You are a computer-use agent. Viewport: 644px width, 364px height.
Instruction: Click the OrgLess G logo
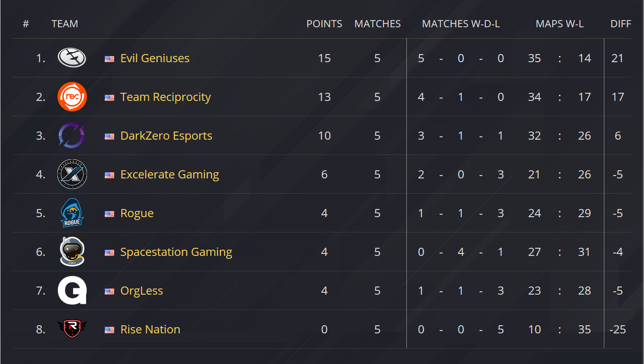pyautogui.click(x=72, y=290)
